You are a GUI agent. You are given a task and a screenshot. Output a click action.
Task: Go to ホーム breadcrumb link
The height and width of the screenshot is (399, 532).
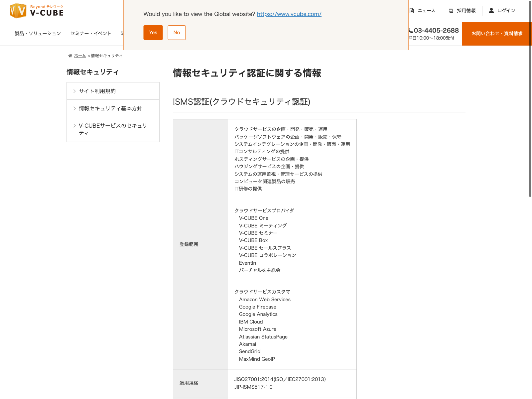coord(80,56)
